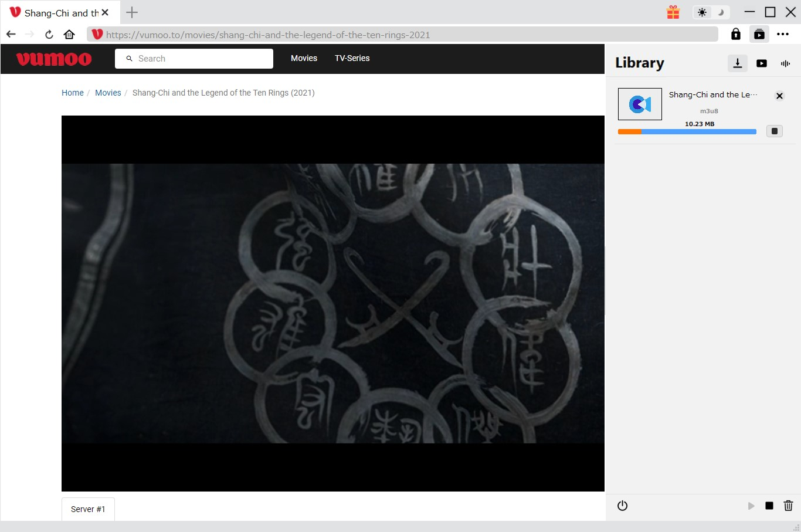Click the power icon in Library footer
This screenshot has width=801, height=532.
pos(623,506)
